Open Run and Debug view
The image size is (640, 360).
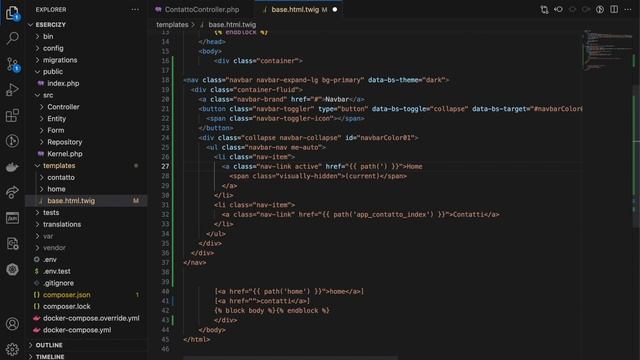pos(12,90)
